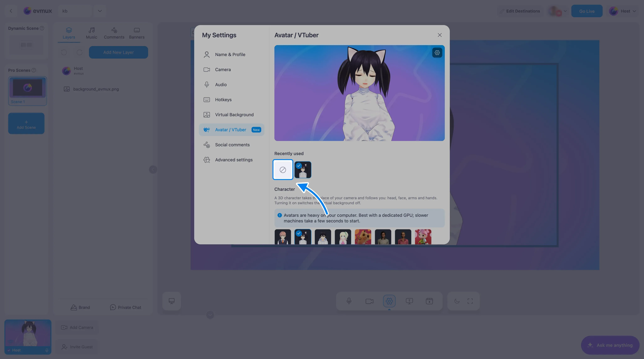Click the share screen icon

pyautogui.click(x=409, y=301)
